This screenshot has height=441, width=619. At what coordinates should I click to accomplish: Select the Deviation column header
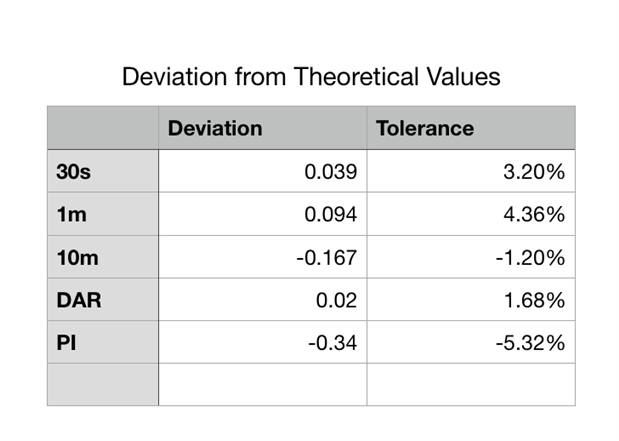click(215, 128)
